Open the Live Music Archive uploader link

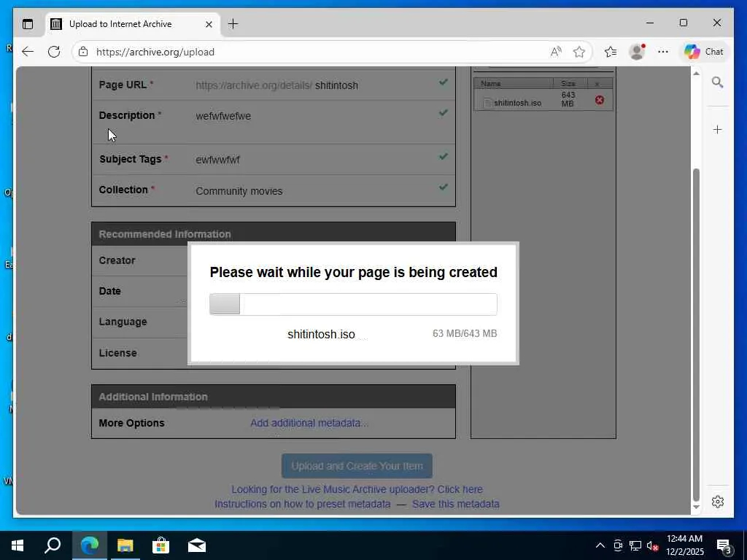[357, 489]
